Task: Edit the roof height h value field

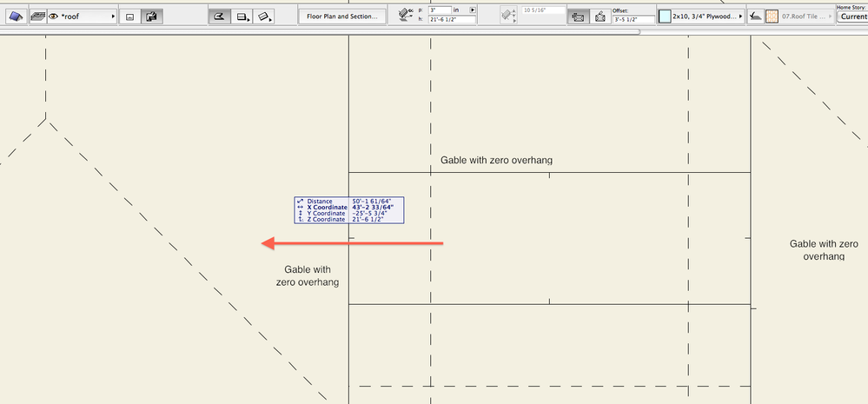Action: click(452, 19)
